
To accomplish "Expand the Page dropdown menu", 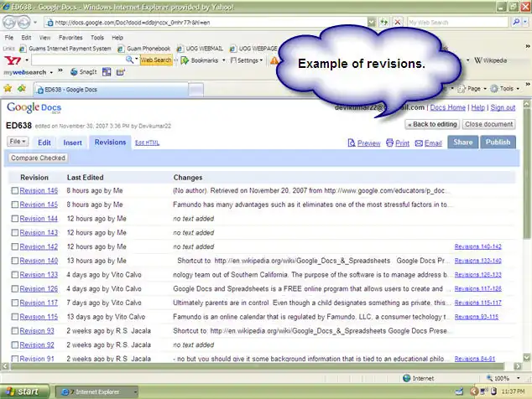I will [x=476, y=88].
